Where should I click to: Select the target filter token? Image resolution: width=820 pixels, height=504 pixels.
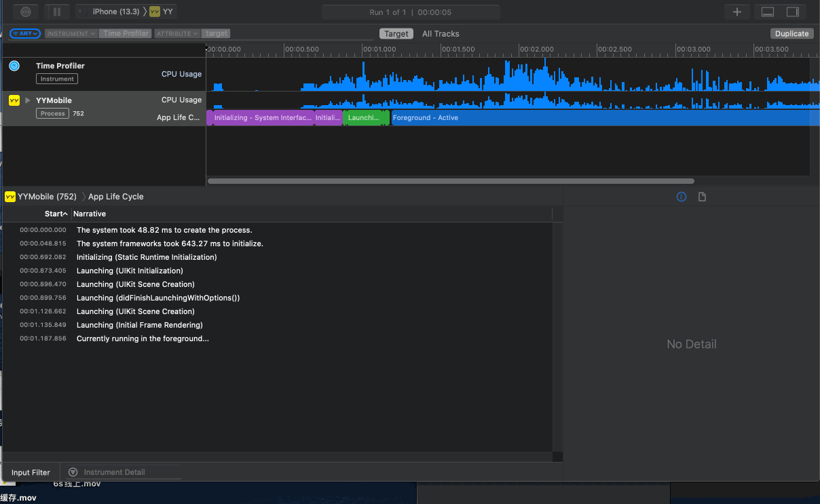pyautogui.click(x=217, y=33)
